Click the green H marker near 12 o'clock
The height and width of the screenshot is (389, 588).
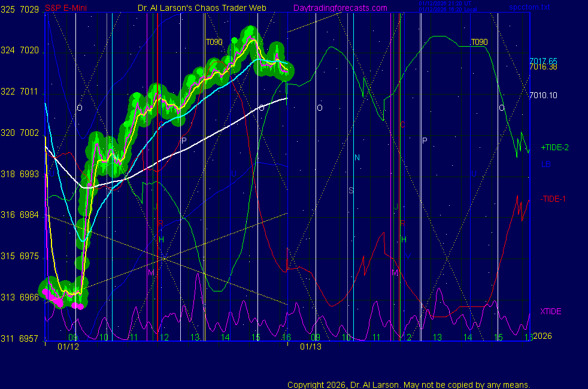(x=160, y=239)
